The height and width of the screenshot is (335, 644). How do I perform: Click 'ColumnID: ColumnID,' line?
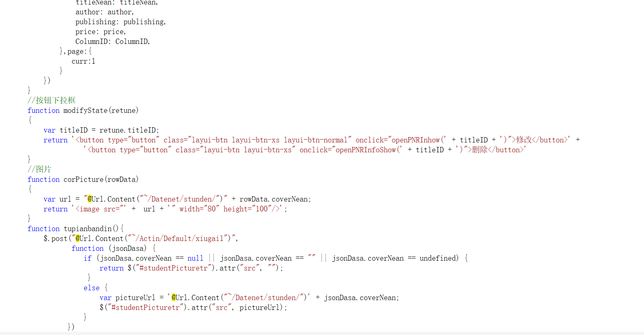point(113,41)
